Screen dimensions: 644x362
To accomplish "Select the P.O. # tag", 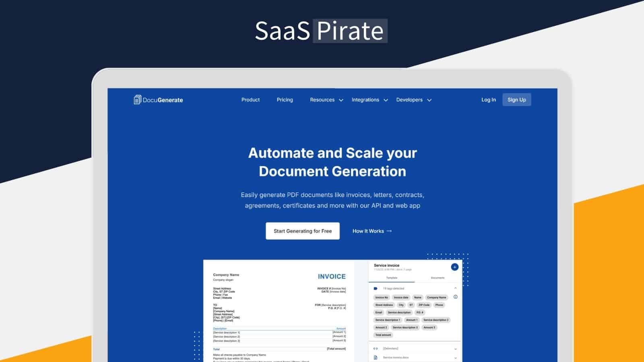I will point(419,313).
